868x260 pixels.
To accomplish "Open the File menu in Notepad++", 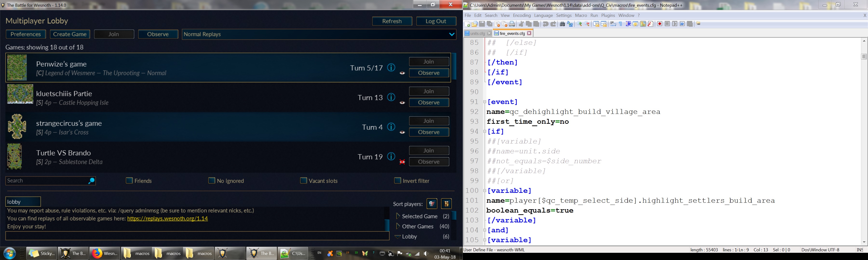I will (468, 15).
